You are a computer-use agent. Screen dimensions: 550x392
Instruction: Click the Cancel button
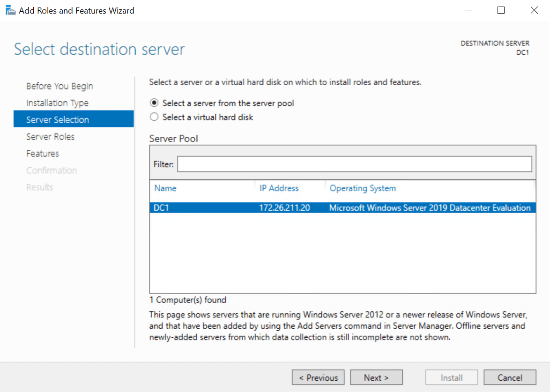pos(510,377)
